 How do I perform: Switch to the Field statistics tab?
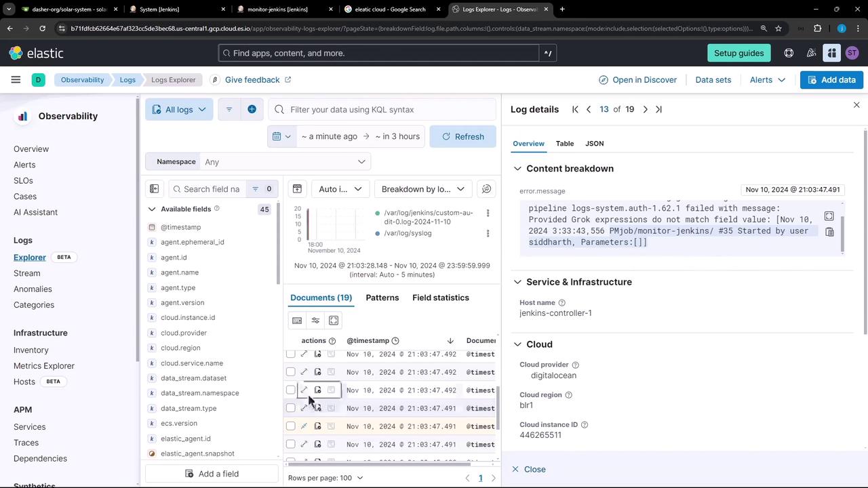click(441, 298)
